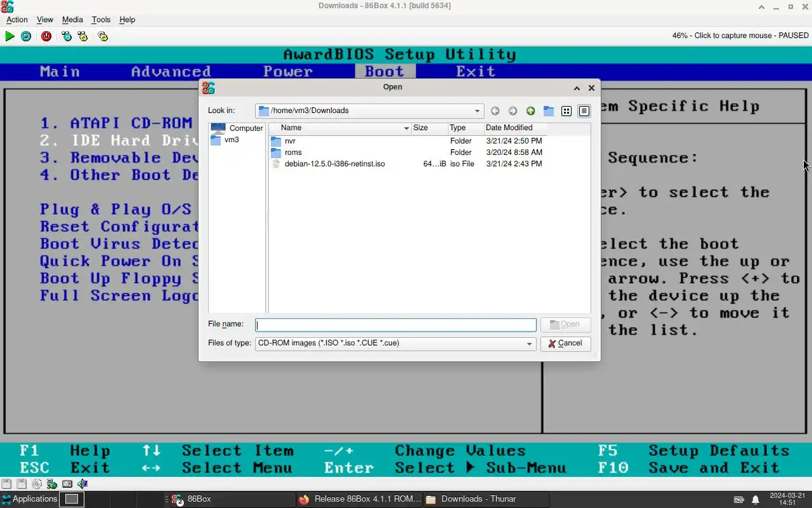
Task: Click the green Run/Resume emulation icon
Action: [10, 36]
